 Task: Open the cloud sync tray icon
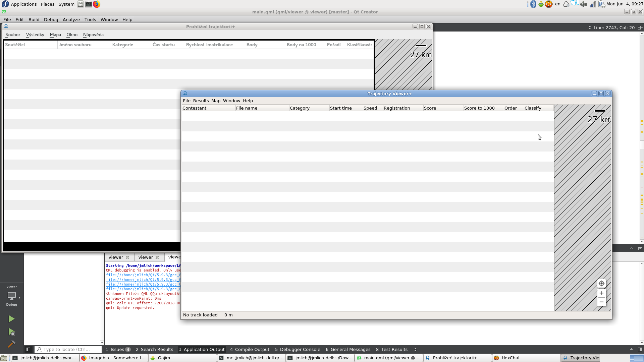pos(566,4)
